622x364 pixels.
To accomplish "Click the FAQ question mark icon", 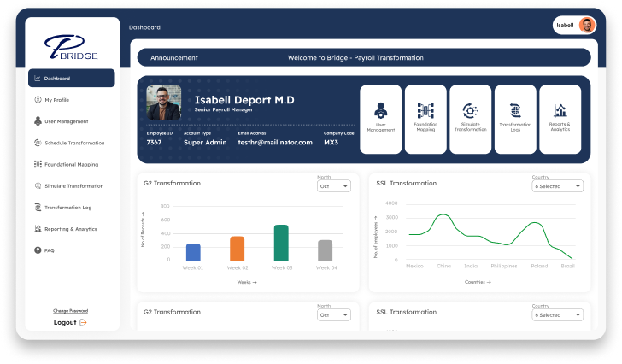I will [38, 250].
